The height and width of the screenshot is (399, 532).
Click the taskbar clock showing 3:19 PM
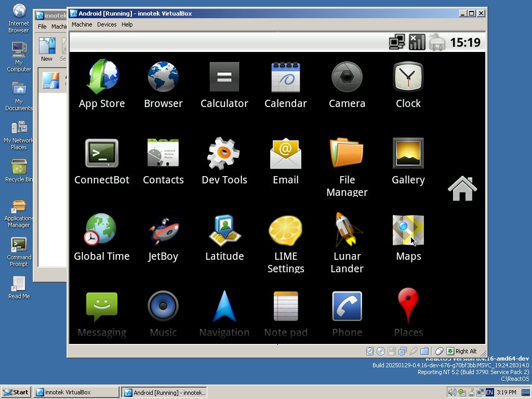click(x=506, y=393)
